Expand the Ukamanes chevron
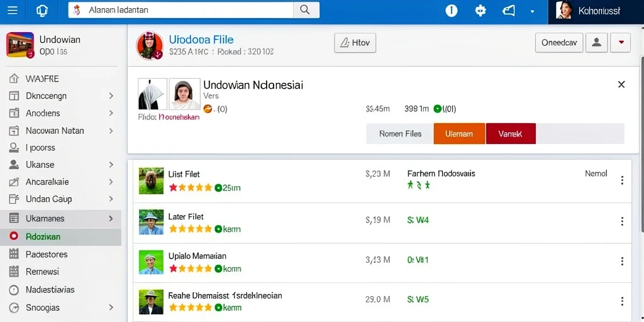Screen dimensions: 644x322 (x=111, y=218)
